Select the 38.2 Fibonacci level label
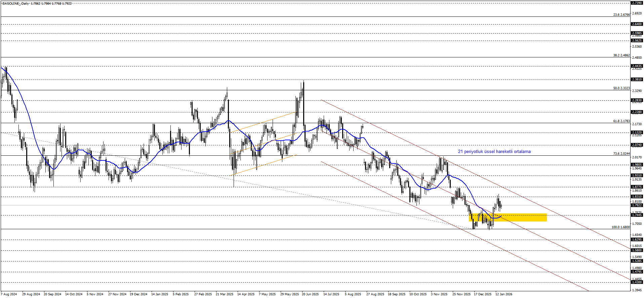The height and width of the screenshot is (298, 644). pos(621,55)
